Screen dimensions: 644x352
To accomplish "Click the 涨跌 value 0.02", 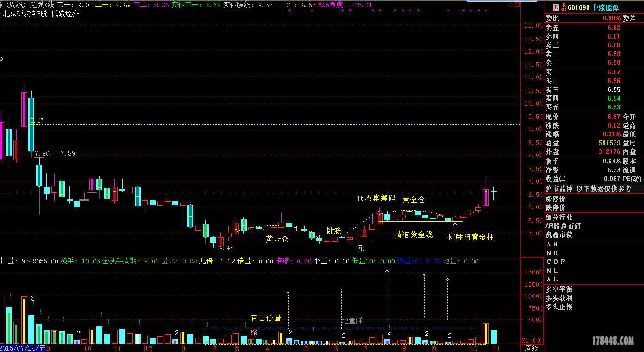I will [x=614, y=126].
